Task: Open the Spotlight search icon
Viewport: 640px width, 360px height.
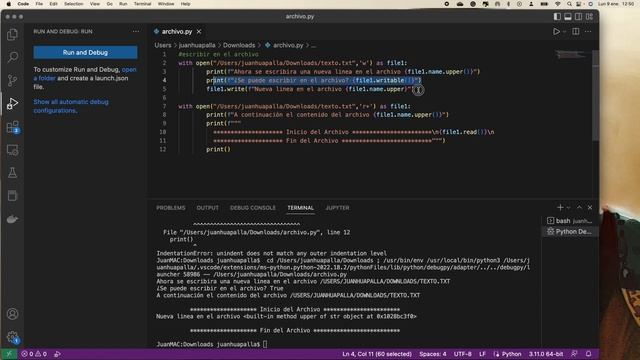Action: (x=569, y=4)
